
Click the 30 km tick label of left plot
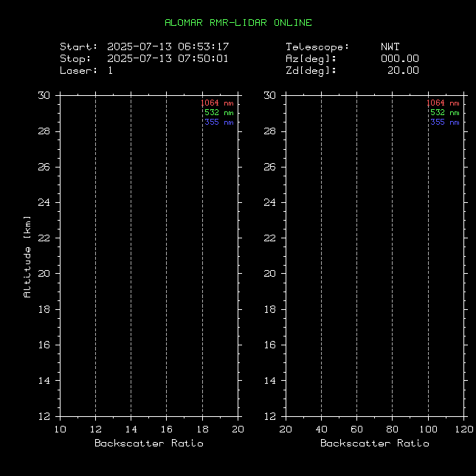click(x=44, y=96)
